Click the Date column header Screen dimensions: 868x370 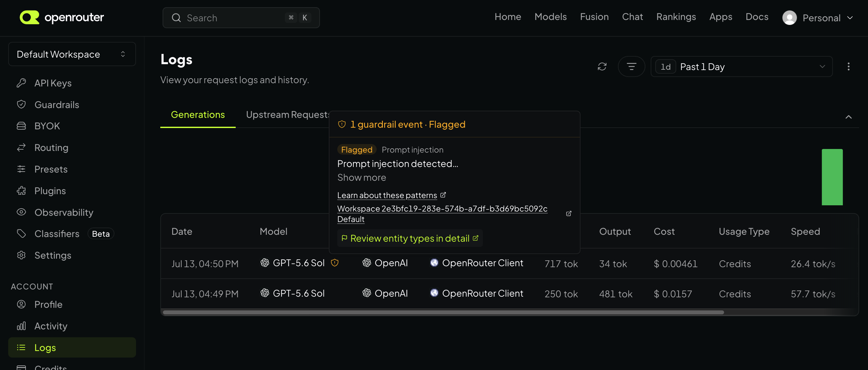(x=182, y=231)
